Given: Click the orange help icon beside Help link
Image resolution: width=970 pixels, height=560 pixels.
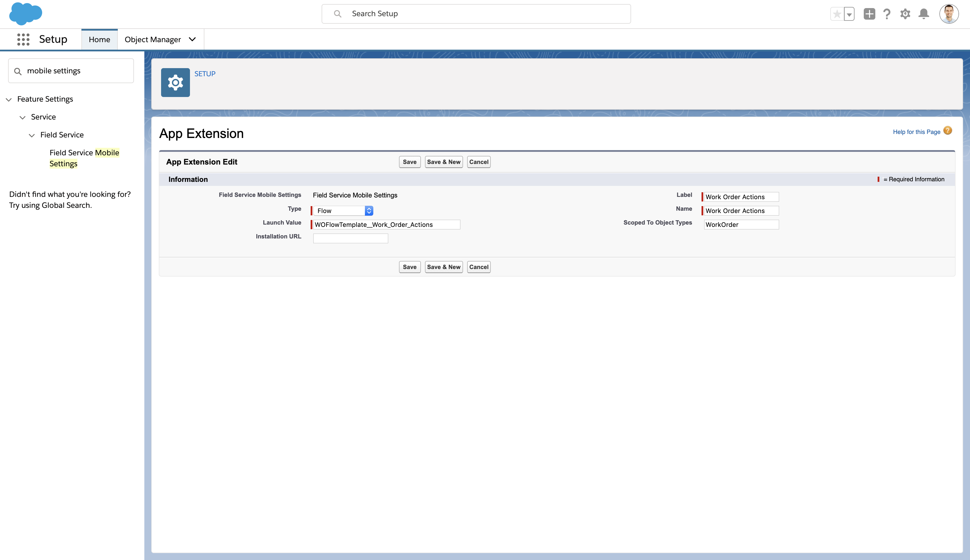Looking at the screenshot, I should 948,131.
